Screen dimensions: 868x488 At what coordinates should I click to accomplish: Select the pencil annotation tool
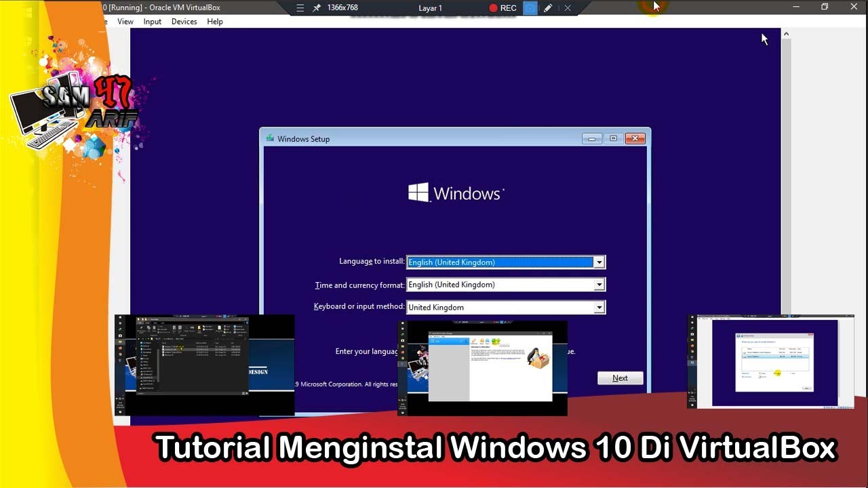tap(548, 8)
